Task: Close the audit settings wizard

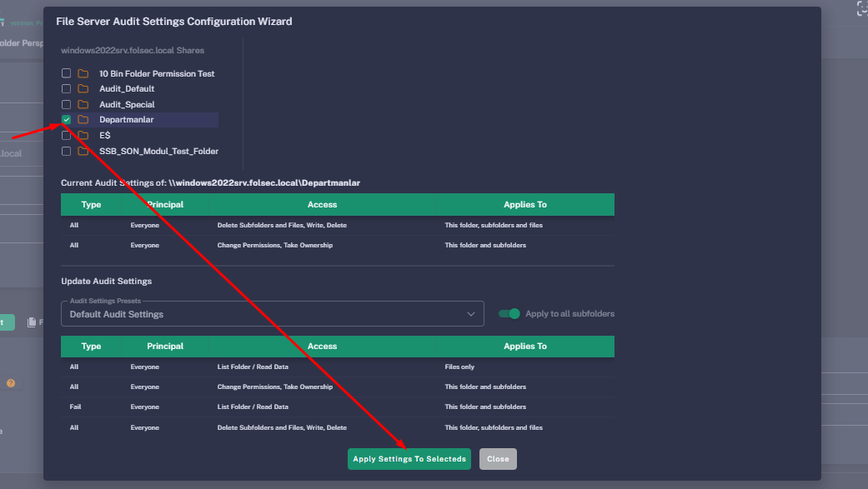Action: 498,459
